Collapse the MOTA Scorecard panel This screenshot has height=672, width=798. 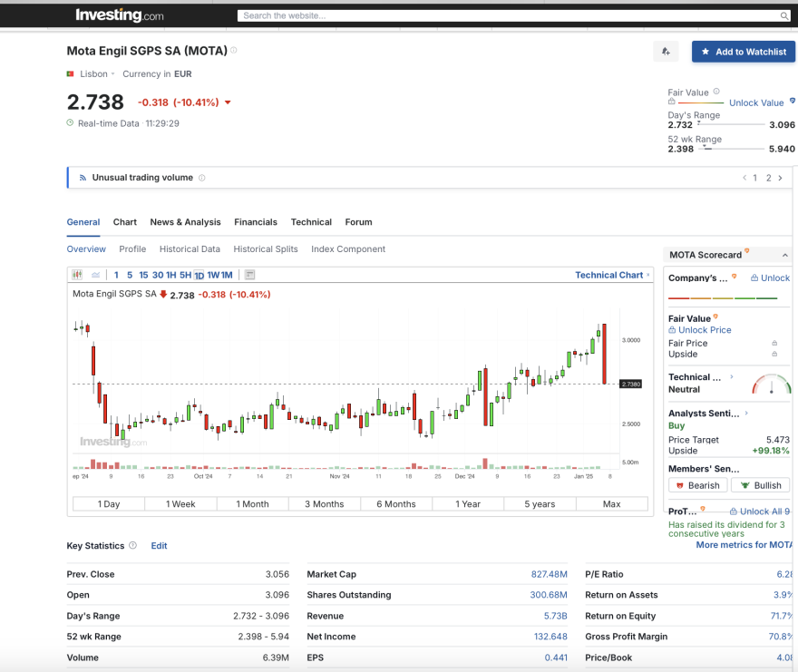coord(784,255)
